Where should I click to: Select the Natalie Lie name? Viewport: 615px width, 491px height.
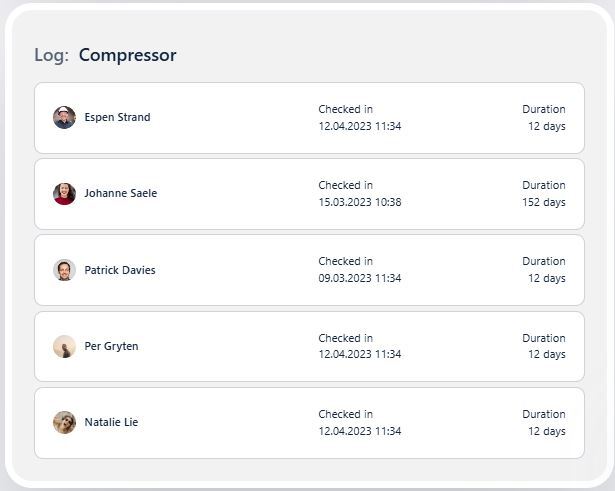coord(111,422)
